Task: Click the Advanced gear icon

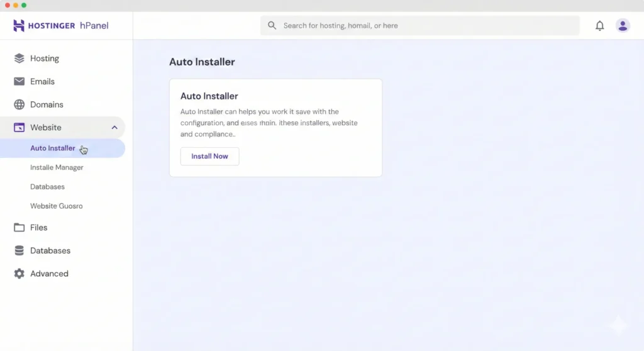Action: click(x=19, y=274)
